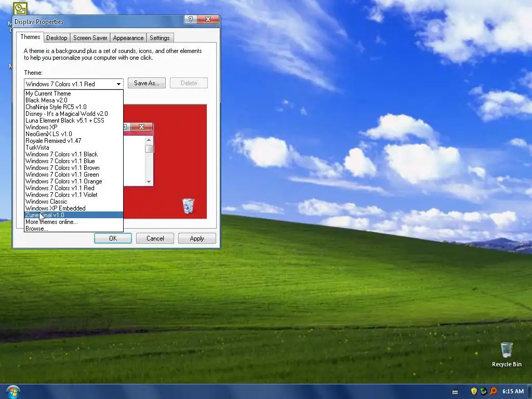Choose Luna Element Black v5.1 + CSS
This screenshot has height=399, width=532.
pyautogui.click(x=74, y=121)
